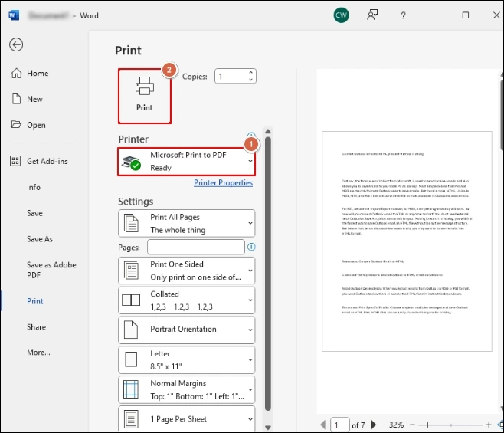Viewport: 504px width, 433px height.
Task: Click the 32% zoom level
Action: coord(396,425)
